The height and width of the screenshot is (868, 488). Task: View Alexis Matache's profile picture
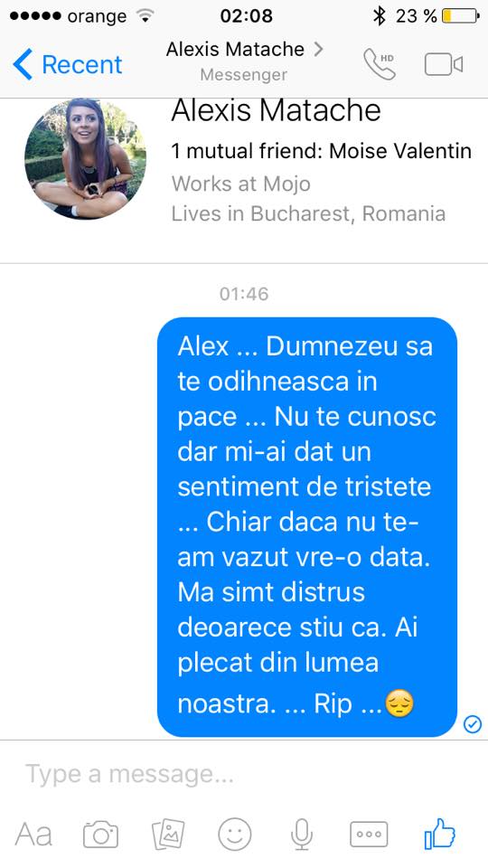pos(86,159)
